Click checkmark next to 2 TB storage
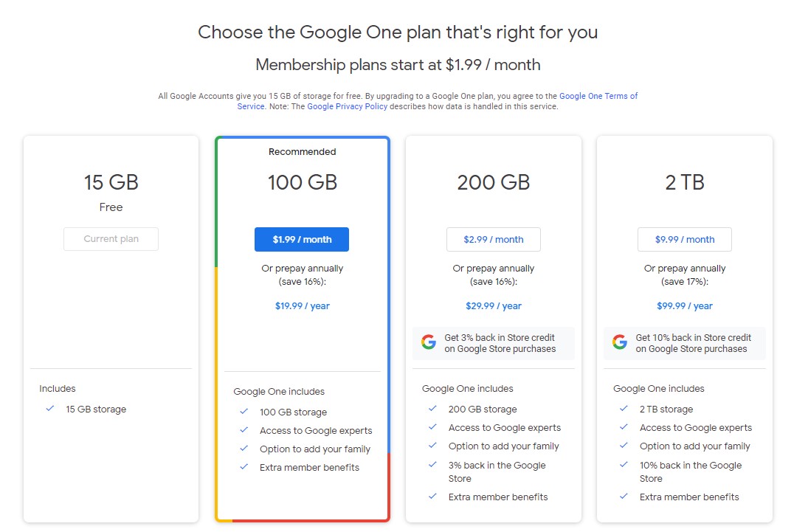Viewport: 794px width, 532px height. 624,409
